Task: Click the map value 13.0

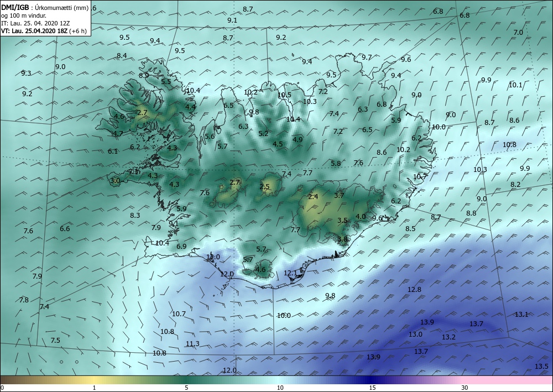Action: point(415,334)
